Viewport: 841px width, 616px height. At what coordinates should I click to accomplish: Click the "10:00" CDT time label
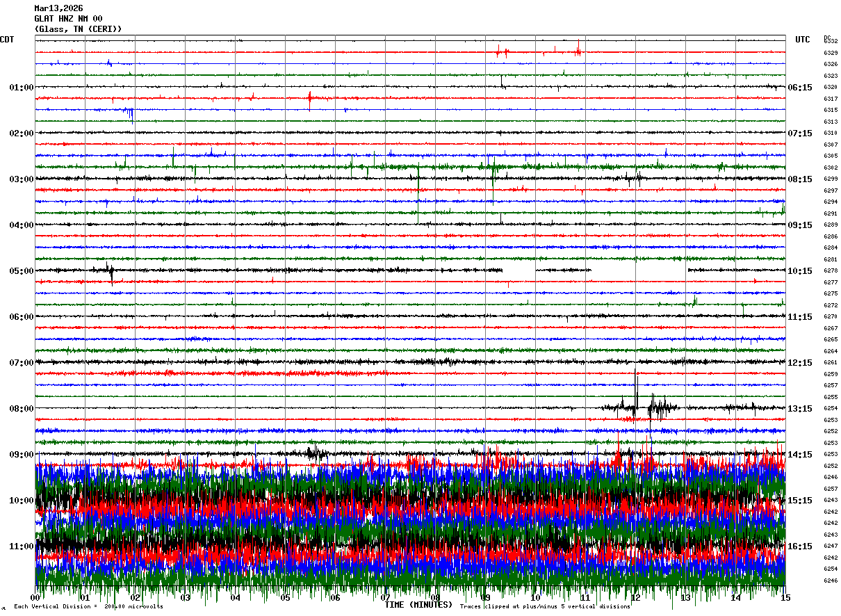point(22,501)
